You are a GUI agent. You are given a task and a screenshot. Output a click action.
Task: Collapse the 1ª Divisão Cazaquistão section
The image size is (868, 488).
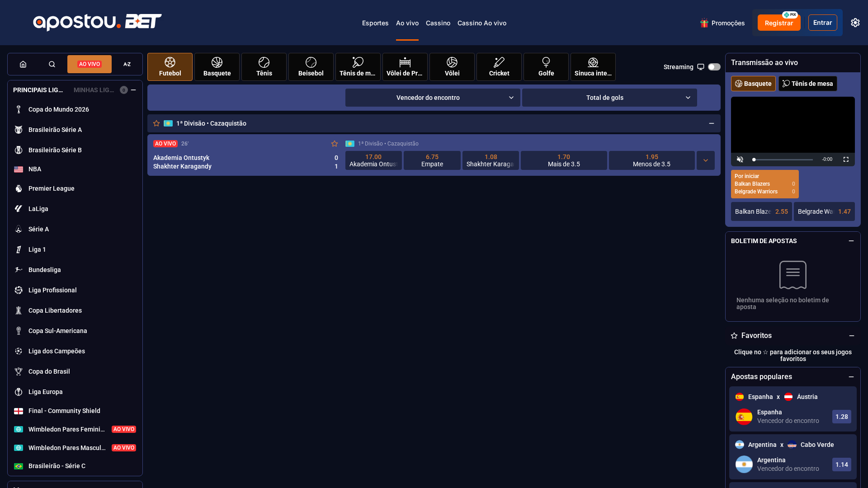pos(712,123)
